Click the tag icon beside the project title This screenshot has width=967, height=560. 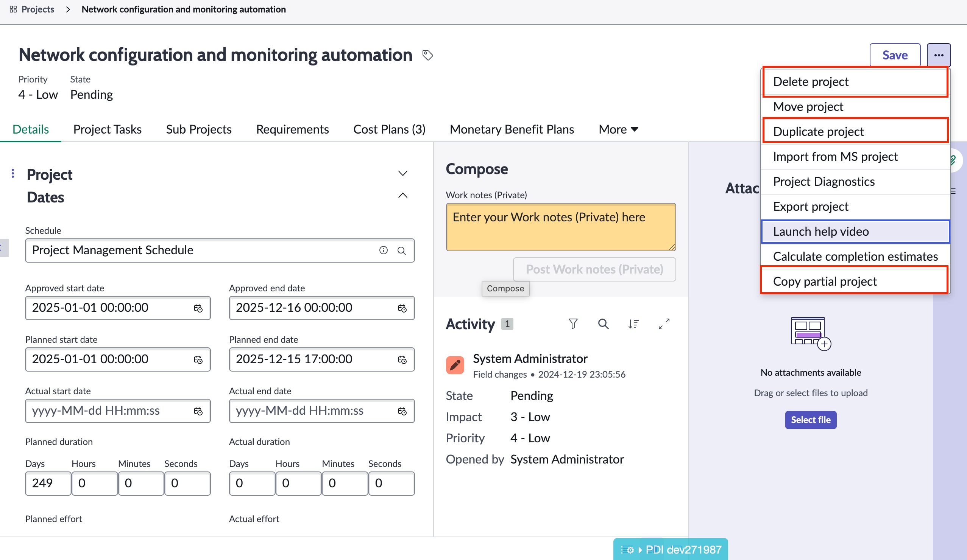[x=427, y=55]
